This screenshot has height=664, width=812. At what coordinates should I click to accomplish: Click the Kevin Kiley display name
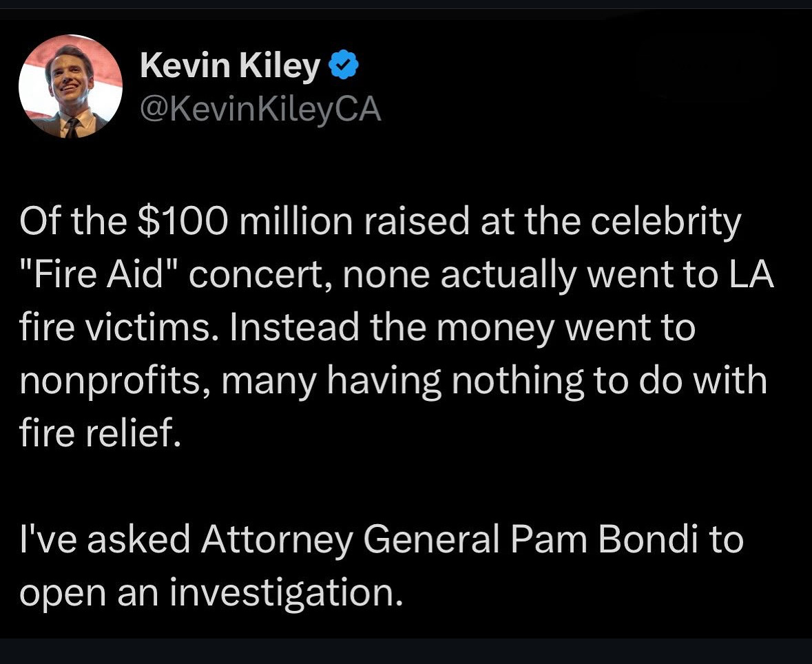click(230, 66)
